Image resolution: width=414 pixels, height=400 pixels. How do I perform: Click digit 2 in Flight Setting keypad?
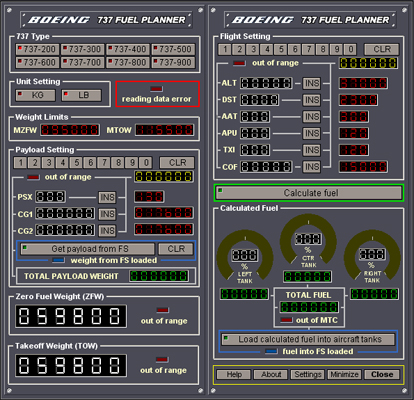(x=239, y=49)
